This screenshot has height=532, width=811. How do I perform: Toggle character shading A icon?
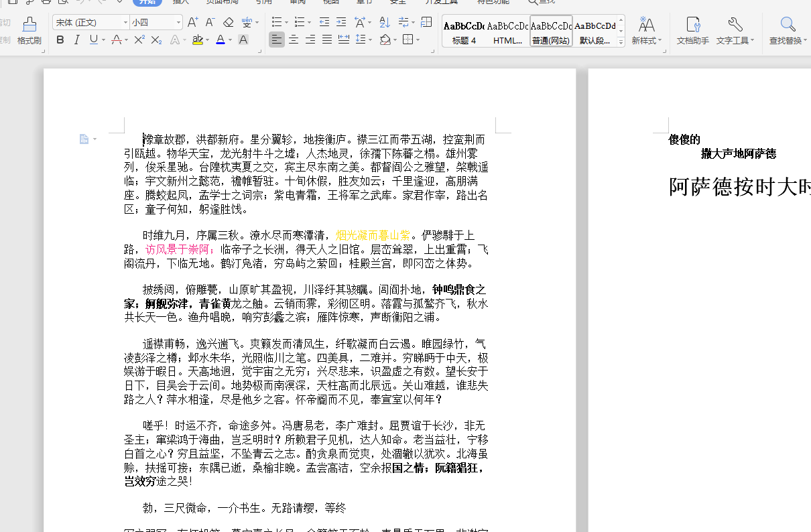click(243, 40)
